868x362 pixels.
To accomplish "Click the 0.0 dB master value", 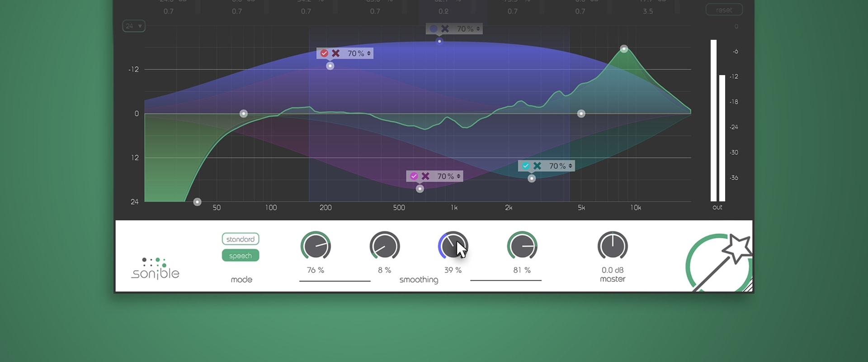I will 613,270.
